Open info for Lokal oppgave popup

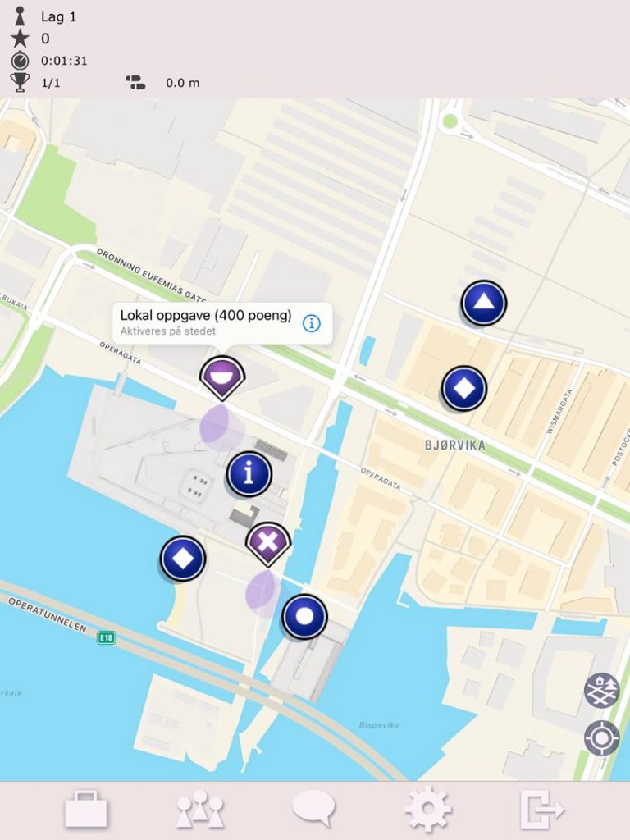point(312,323)
